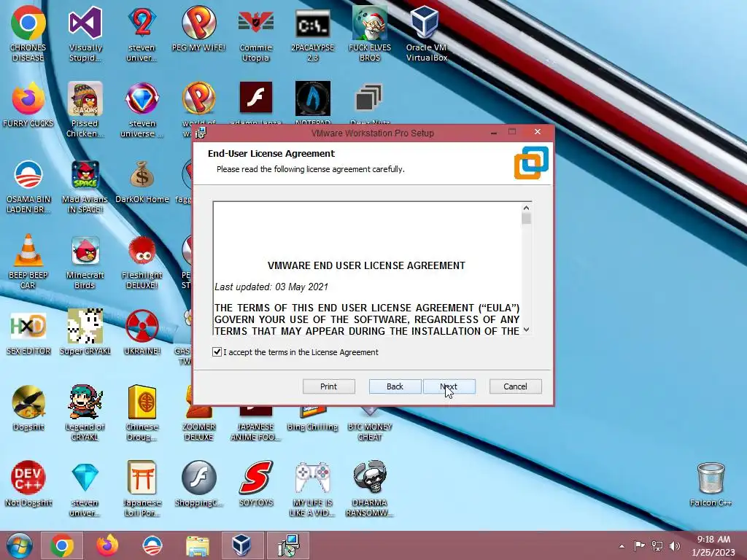Image resolution: width=747 pixels, height=560 pixels.
Task: Select the VLC cone "BEEP BEEP CAR" icon
Action: coord(28,261)
